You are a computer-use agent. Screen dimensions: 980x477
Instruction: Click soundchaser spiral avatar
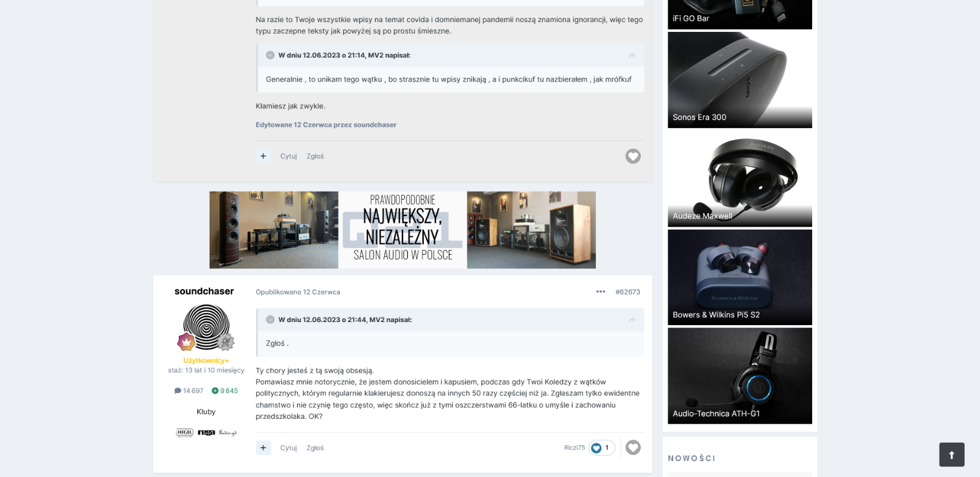[x=206, y=327]
